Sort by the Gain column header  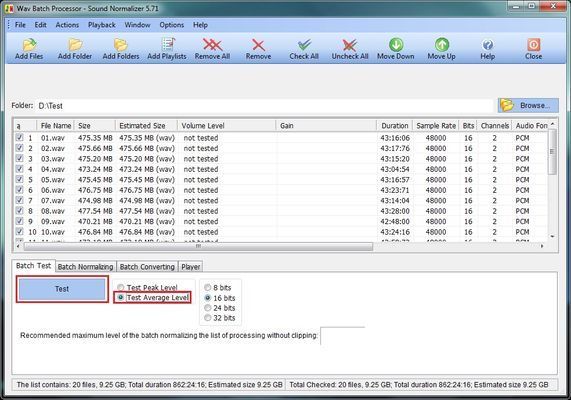pos(326,126)
